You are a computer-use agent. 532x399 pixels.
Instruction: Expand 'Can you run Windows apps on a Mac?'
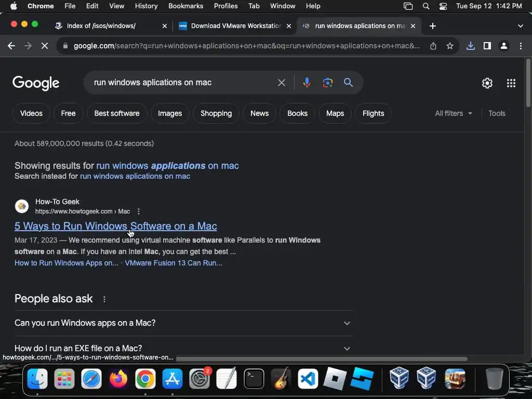tap(183, 323)
